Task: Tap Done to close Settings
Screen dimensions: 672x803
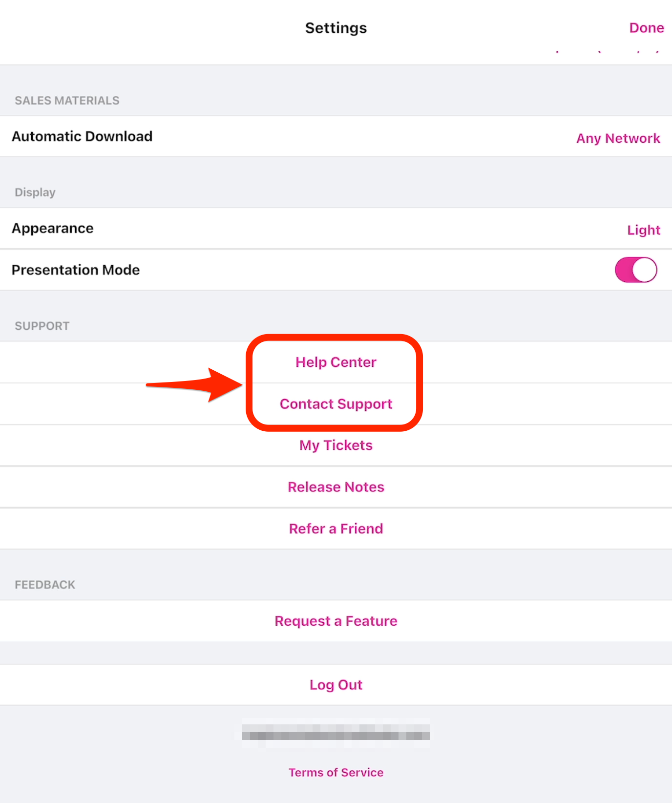Action: [x=646, y=28]
